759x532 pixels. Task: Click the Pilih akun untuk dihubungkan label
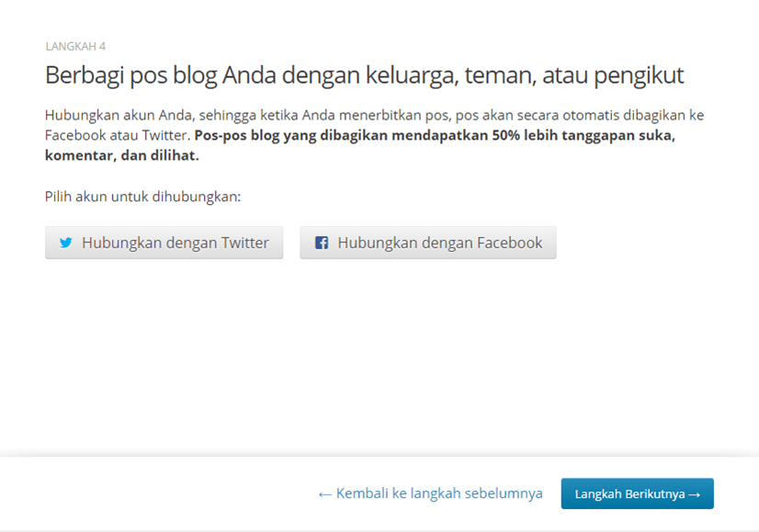tap(142, 196)
